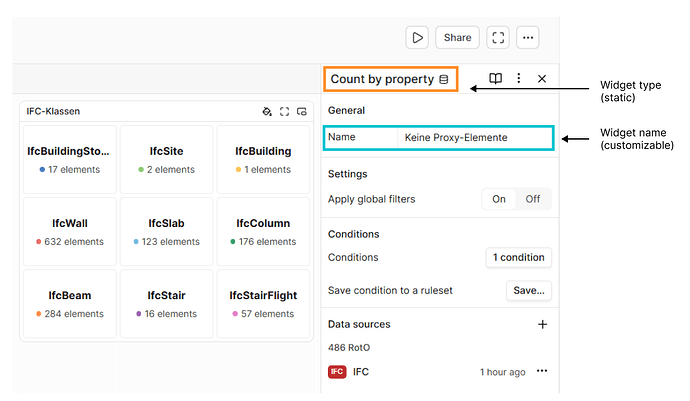The height and width of the screenshot is (401, 690).
Task: Click the Conditions section heading
Action: tap(353, 234)
